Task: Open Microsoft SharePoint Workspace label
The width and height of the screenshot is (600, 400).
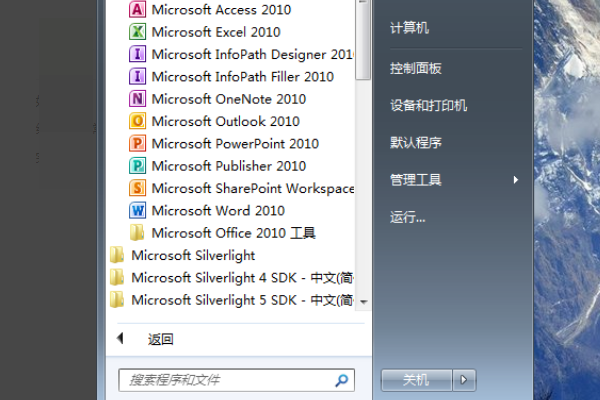Action: [x=253, y=188]
